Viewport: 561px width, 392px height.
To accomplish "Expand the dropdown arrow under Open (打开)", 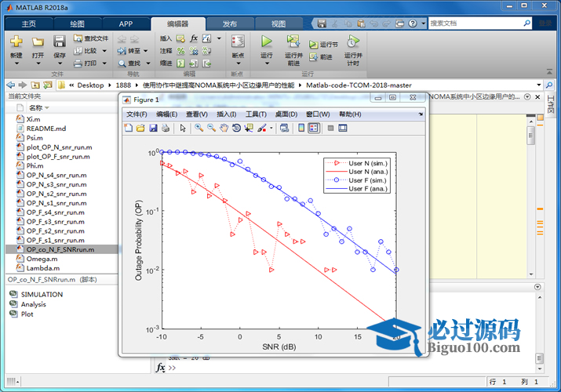I will pos(38,64).
